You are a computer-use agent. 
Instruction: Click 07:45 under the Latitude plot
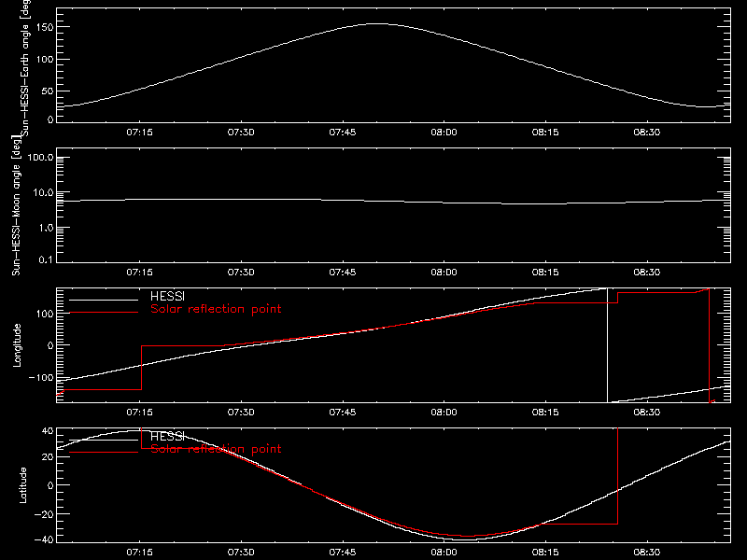[x=343, y=553]
